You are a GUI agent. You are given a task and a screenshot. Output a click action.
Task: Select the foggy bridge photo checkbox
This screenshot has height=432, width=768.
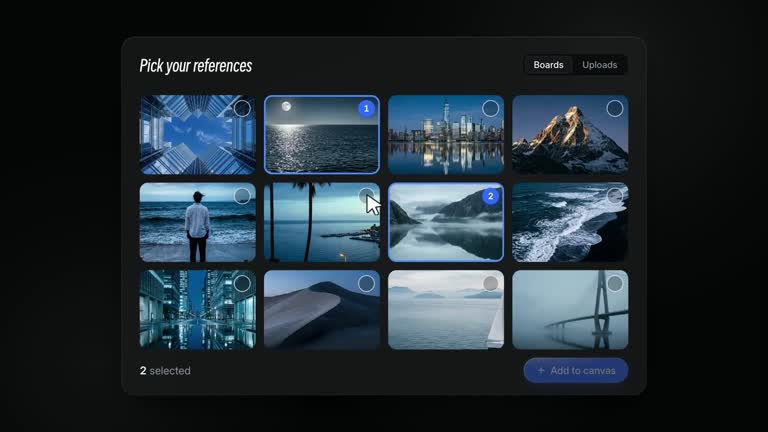tap(615, 283)
